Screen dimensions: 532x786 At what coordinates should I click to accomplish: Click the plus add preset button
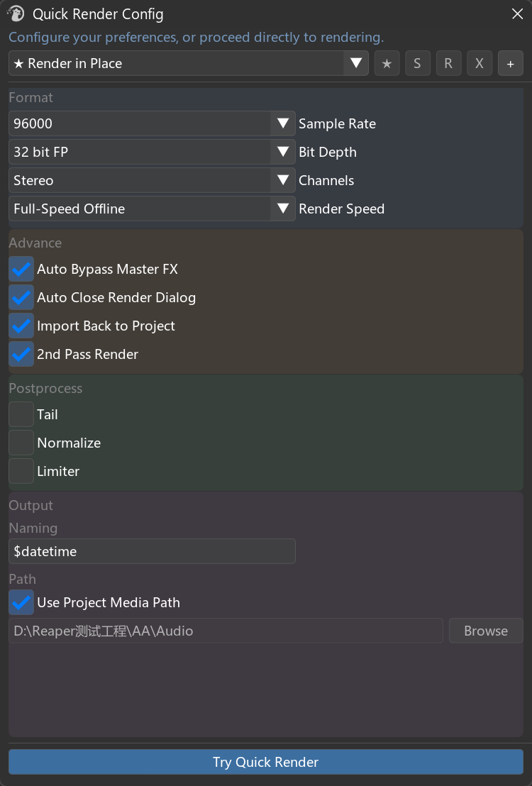tap(511, 64)
